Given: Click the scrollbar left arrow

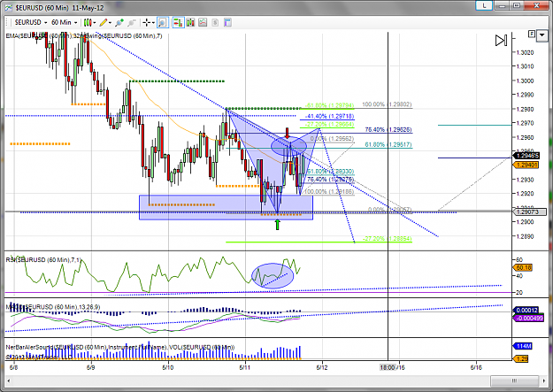Looking at the screenshot, I should pos(9,380).
